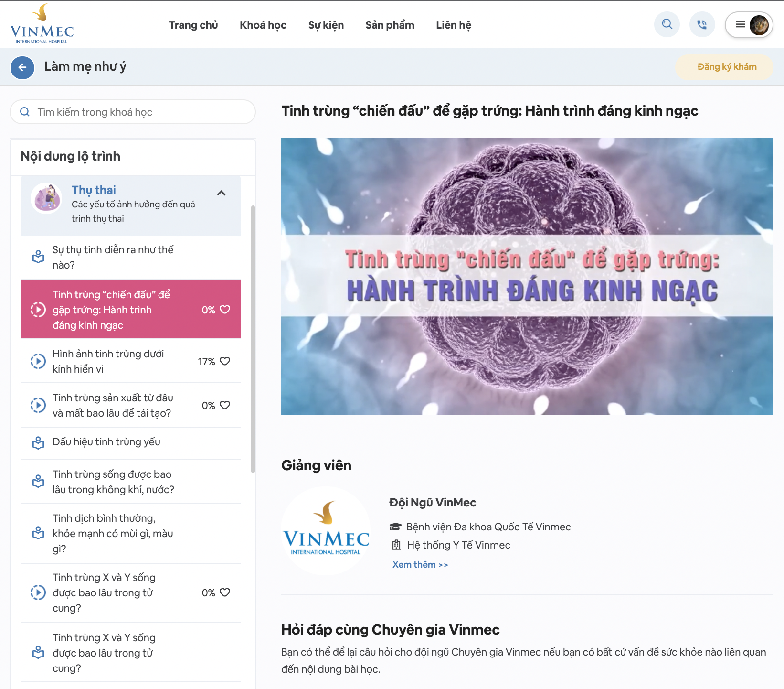Click play icon for first Tinh trùng X và Y lesson
The width and height of the screenshot is (784, 689).
(x=38, y=592)
